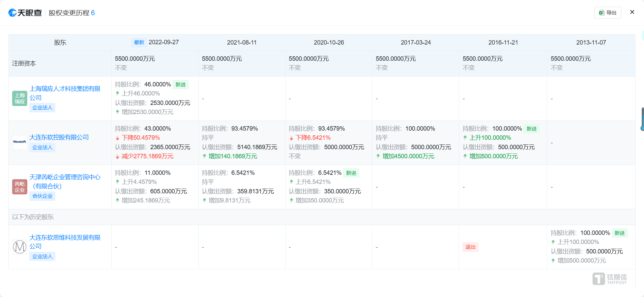Open 大连东软思维科技发展有限公司 link

(x=65, y=242)
